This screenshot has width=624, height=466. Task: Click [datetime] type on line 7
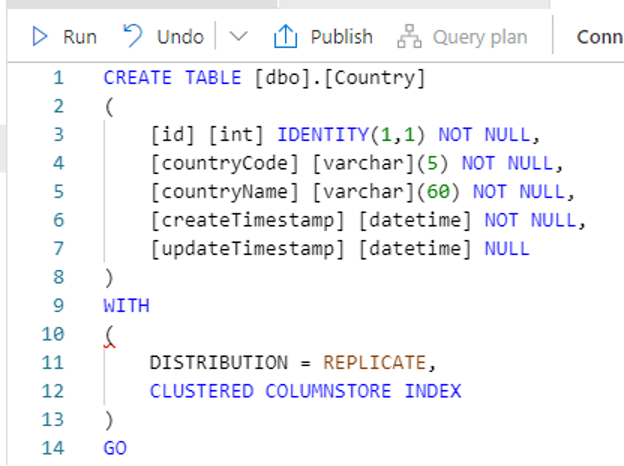415,250
